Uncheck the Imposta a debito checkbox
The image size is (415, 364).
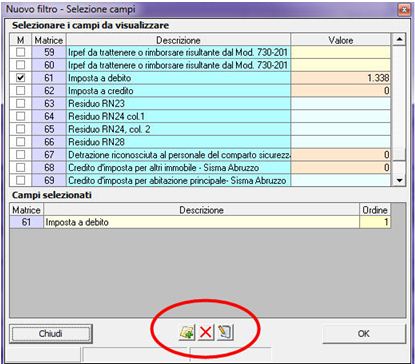[x=20, y=78]
